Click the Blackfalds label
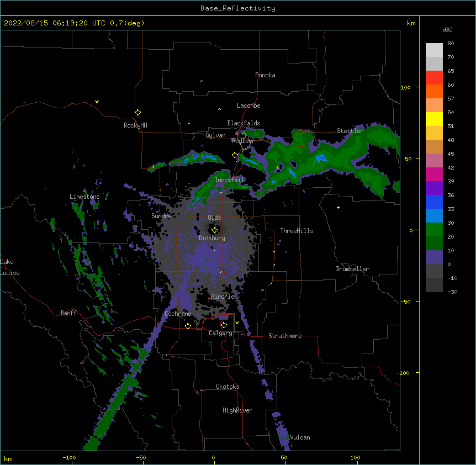 pyautogui.click(x=244, y=123)
